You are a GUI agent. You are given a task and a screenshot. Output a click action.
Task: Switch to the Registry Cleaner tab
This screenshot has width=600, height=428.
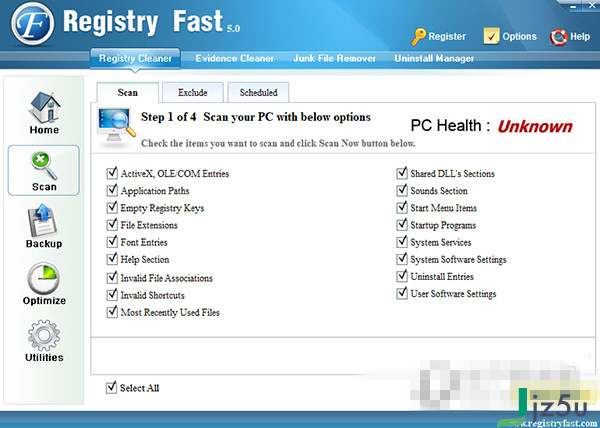135,59
